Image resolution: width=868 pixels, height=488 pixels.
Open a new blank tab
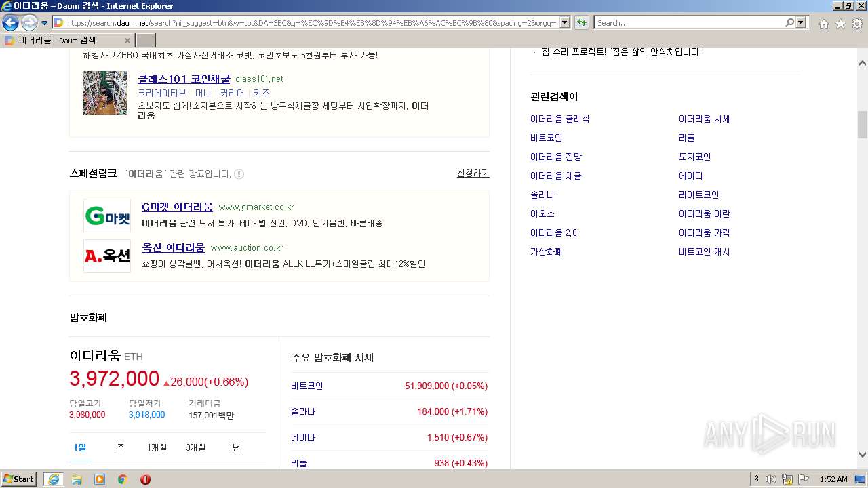point(146,40)
